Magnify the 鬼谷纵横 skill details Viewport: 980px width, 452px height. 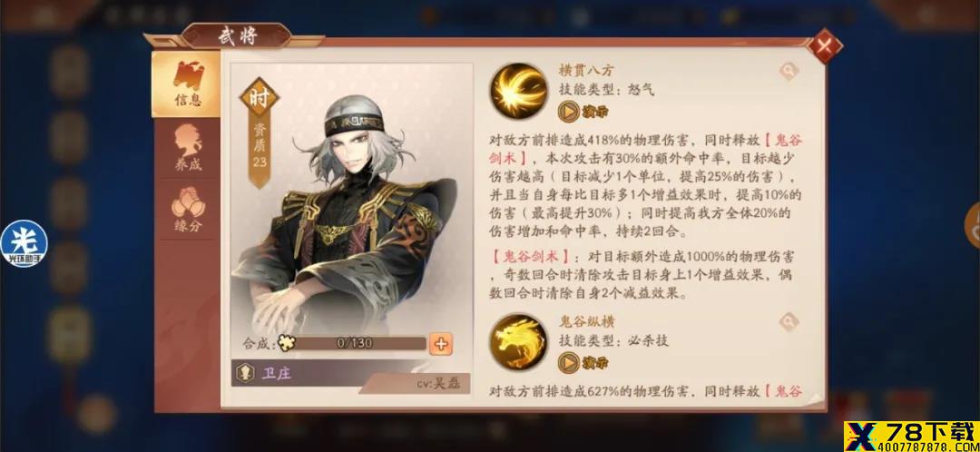pyautogui.click(x=789, y=322)
